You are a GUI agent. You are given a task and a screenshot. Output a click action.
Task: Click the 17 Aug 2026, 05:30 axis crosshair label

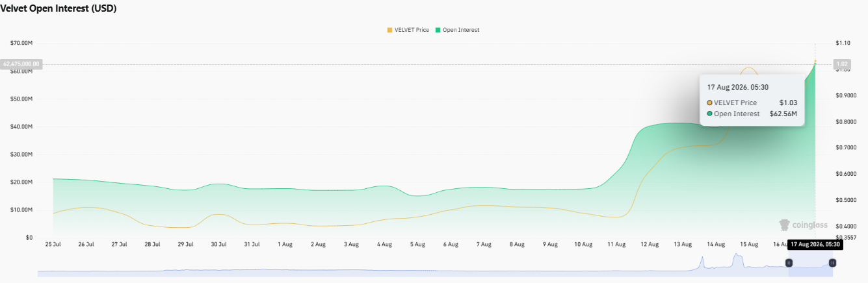(815, 245)
